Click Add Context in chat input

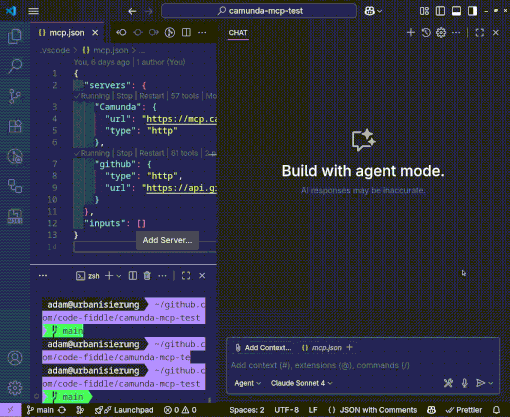click(263, 348)
